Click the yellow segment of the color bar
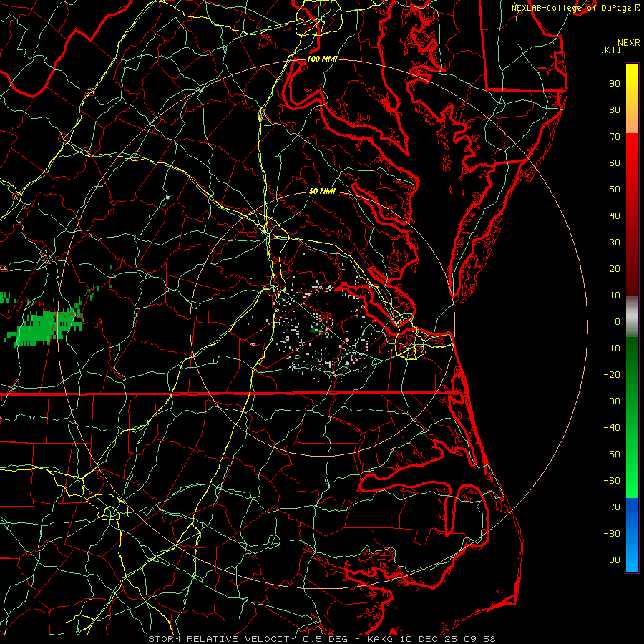The width and height of the screenshot is (644, 644). click(x=632, y=88)
